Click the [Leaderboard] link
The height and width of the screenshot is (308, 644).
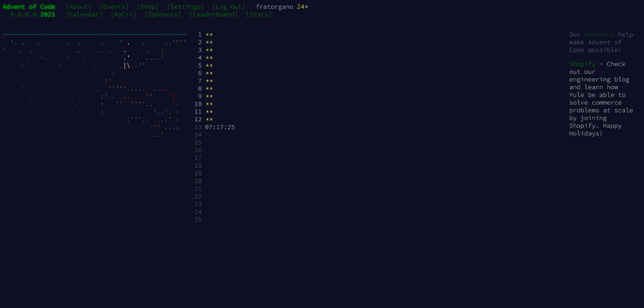[x=214, y=14]
